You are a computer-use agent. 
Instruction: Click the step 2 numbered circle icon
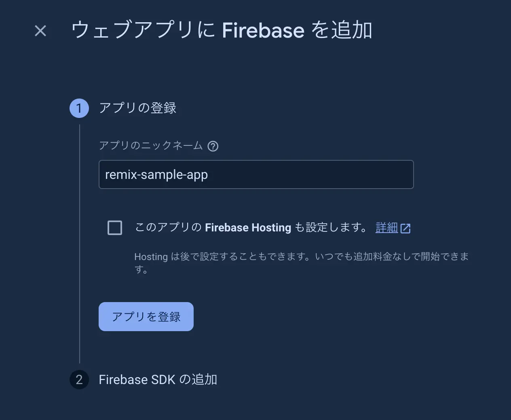79,380
